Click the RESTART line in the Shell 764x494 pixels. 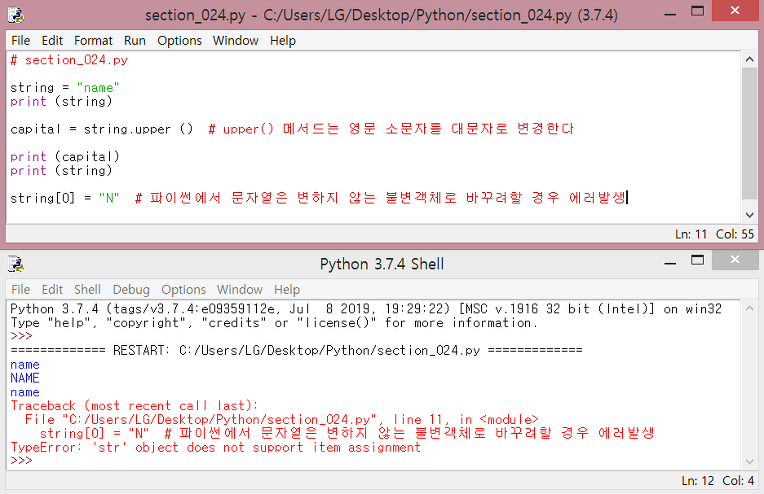296,350
